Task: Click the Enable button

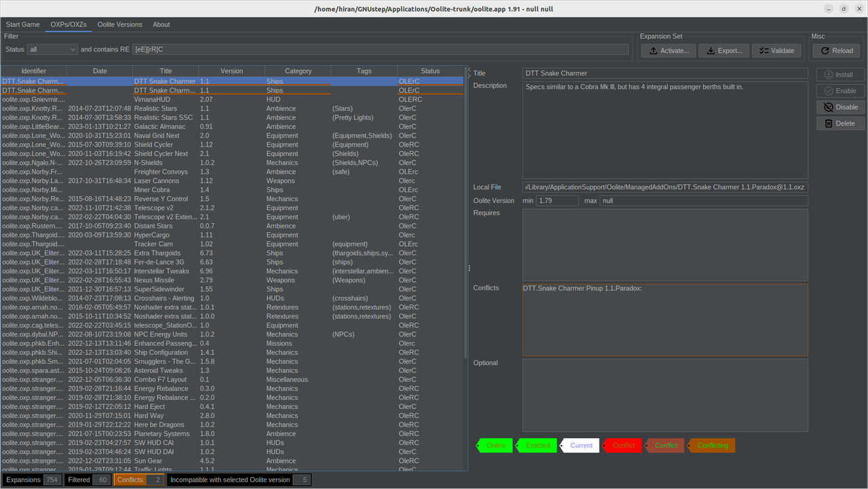Action: pyautogui.click(x=840, y=91)
